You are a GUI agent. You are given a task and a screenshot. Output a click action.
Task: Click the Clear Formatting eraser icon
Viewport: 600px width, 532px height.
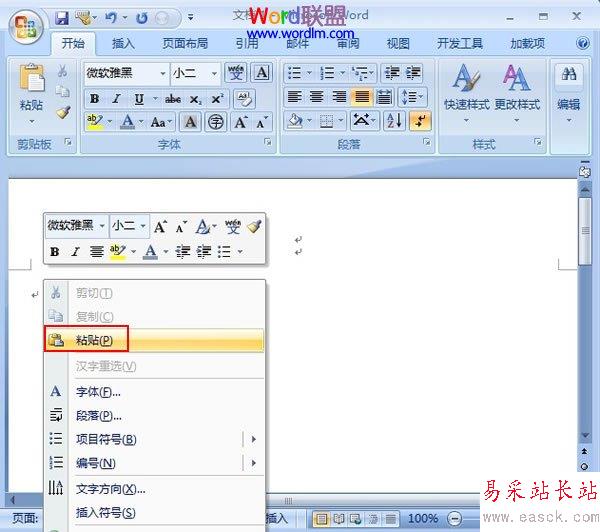[x=244, y=98]
